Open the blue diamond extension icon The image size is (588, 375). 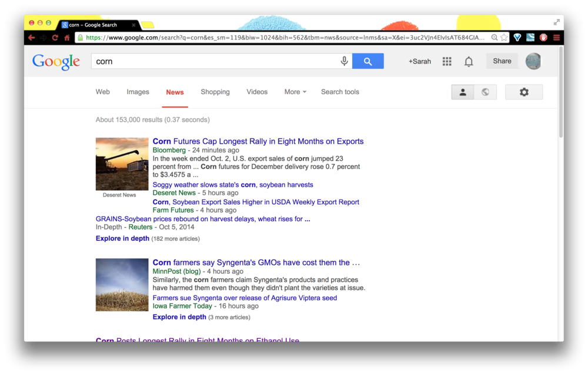[x=517, y=38]
